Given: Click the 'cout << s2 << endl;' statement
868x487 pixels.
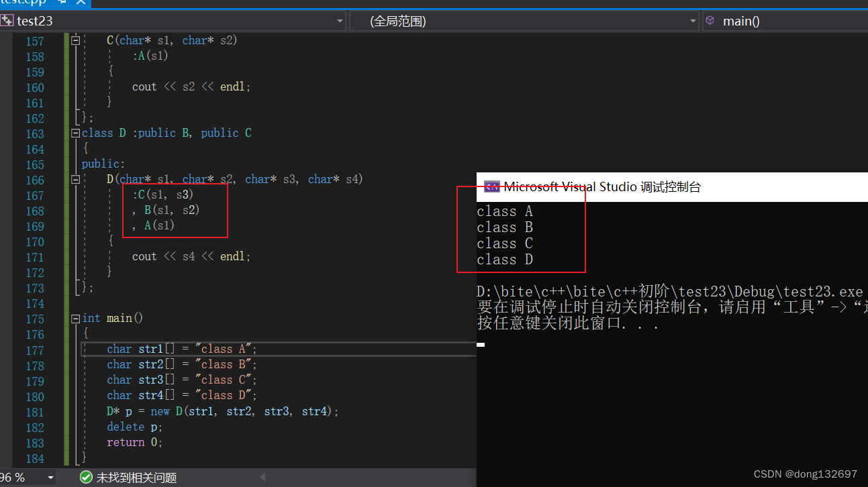Looking at the screenshot, I should (191, 87).
